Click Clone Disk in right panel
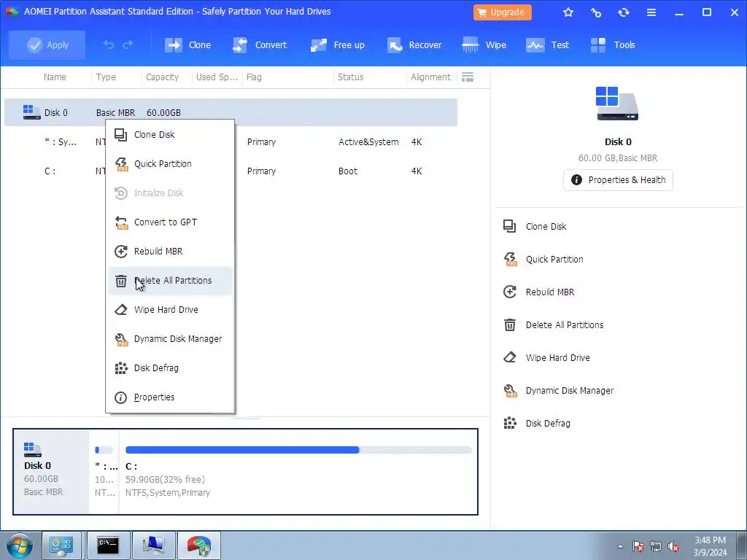The width and height of the screenshot is (747, 560). point(535,227)
